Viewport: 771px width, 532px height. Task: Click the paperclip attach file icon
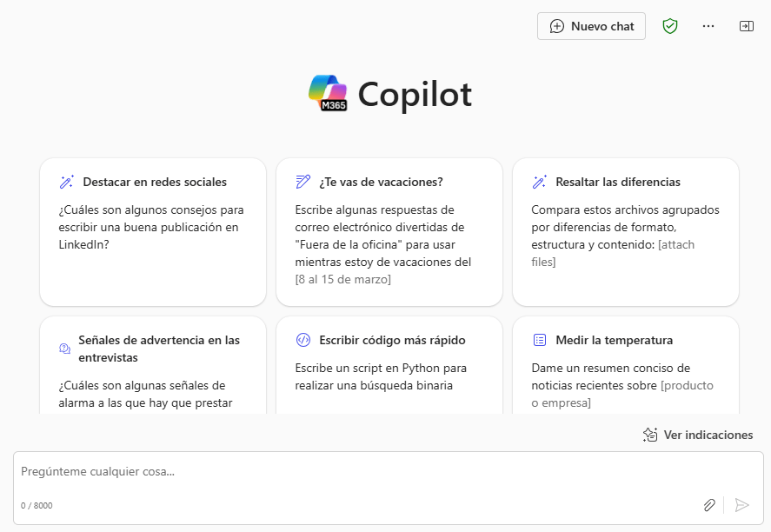tap(709, 505)
